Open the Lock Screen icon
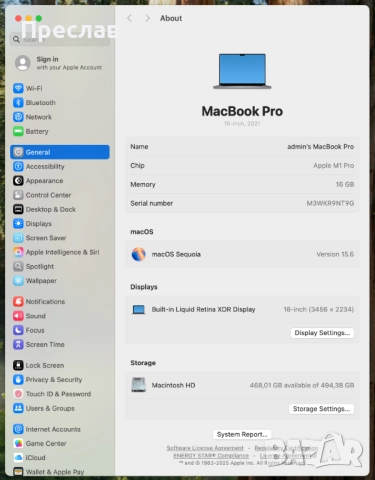This screenshot has width=375, height=480. pyautogui.click(x=18, y=365)
